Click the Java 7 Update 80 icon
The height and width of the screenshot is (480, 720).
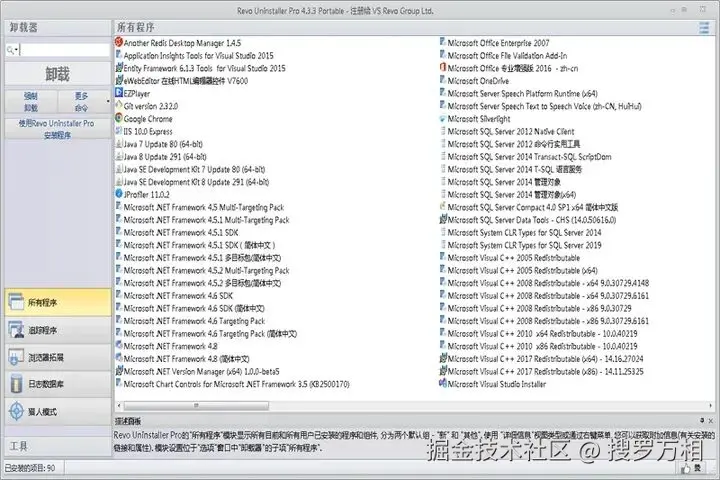point(119,143)
